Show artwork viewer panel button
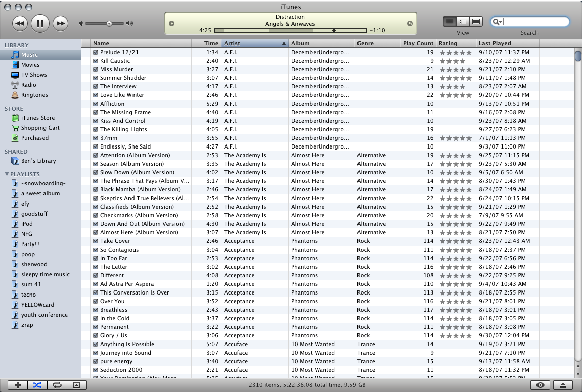Screen dimensions: 582x392 click(77, 385)
